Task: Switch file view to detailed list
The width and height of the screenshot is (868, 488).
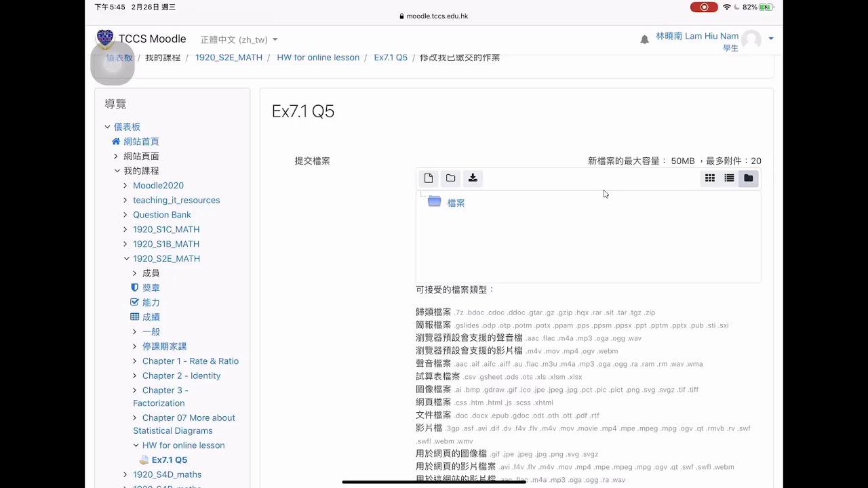Action: [729, 178]
